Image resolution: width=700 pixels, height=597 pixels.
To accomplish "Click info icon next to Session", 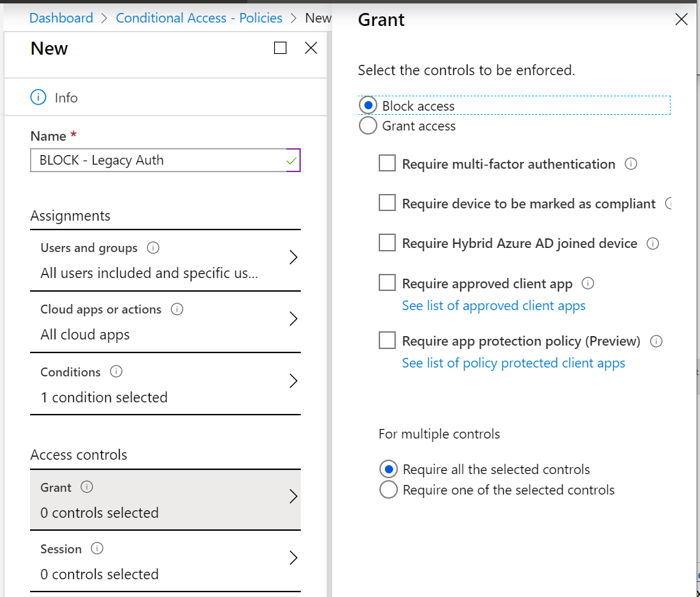I will tap(97, 549).
